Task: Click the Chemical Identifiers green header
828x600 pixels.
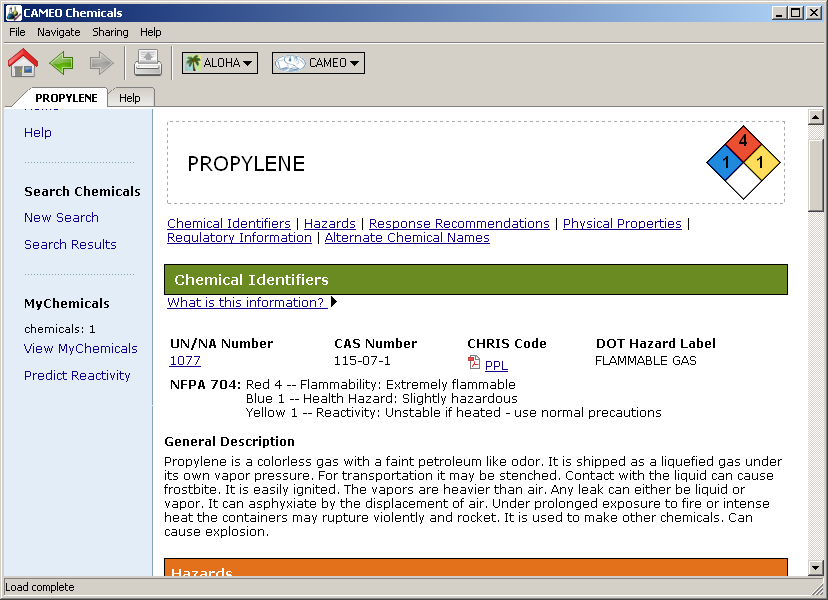Action: pos(476,279)
